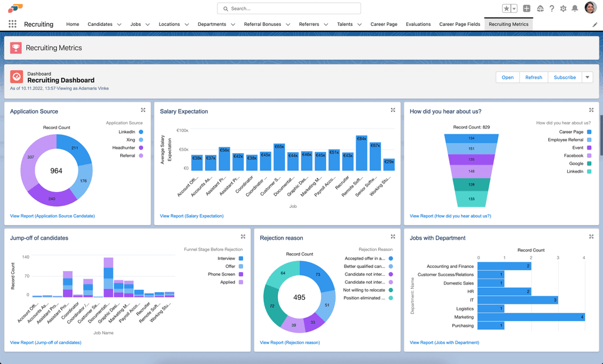Switch to the Career Page tab
603x364 pixels.
(x=384, y=24)
